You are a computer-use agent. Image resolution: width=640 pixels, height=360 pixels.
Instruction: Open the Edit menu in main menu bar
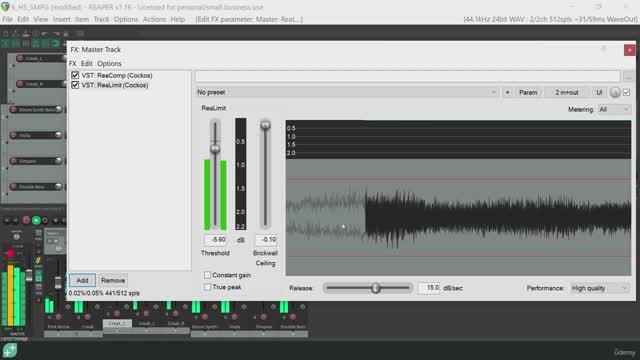coord(23,19)
